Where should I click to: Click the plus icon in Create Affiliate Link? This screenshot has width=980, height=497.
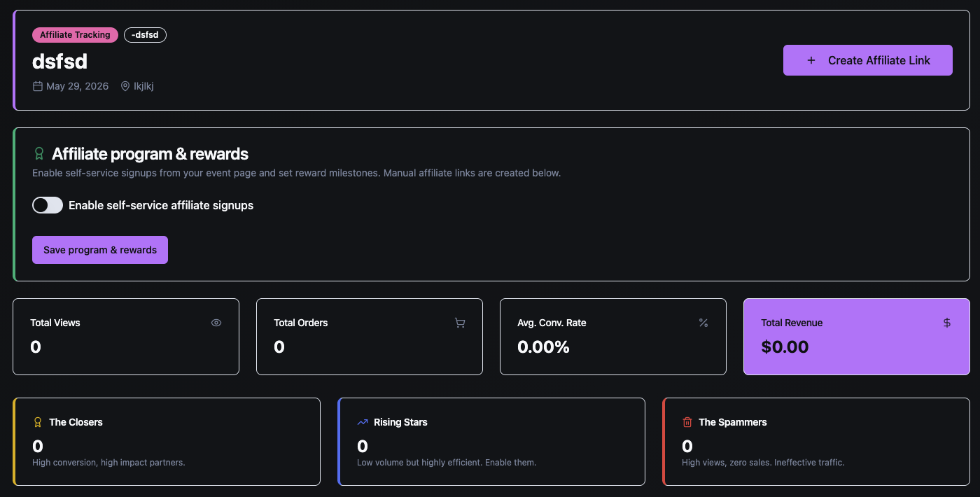coord(811,60)
